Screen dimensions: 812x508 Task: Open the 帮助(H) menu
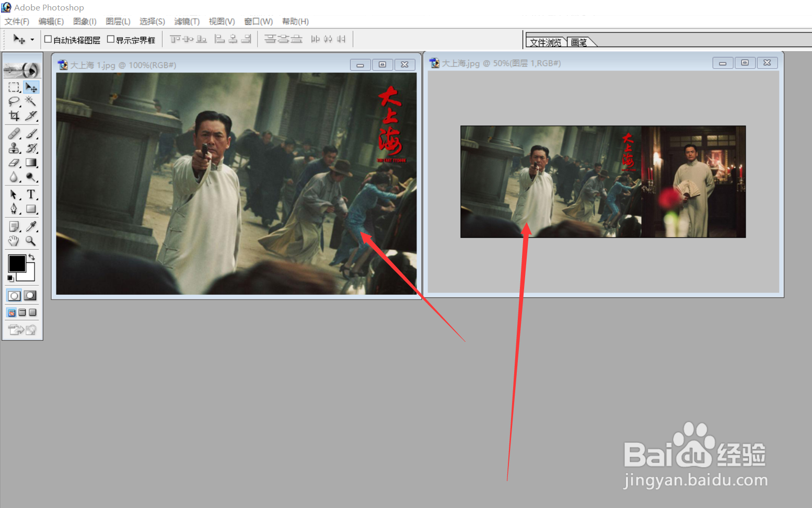pyautogui.click(x=295, y=21)
